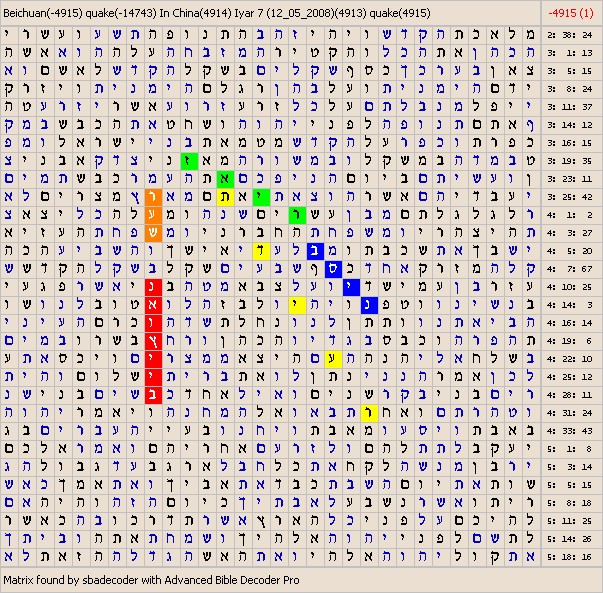Select verse reference 3: 23: 11
603x593 pixels.
coord(570,179)
